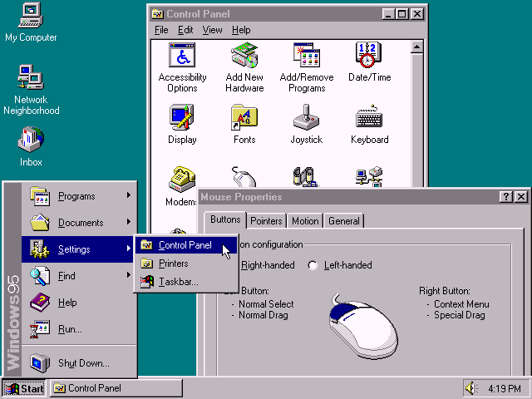The image size is (532, 399).
Task: Open the Add New Hardware icon
Action: [x=244, y=56]
